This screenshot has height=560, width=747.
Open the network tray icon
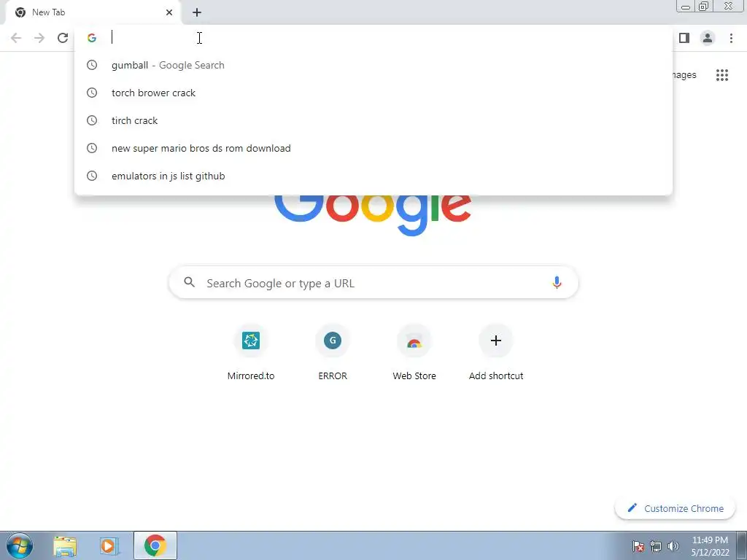tap(656, 546)
